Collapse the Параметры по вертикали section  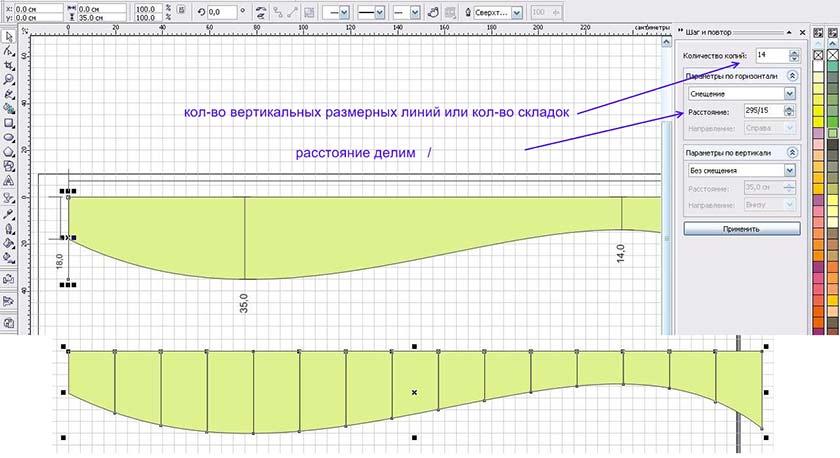click(x=792, y=152)
